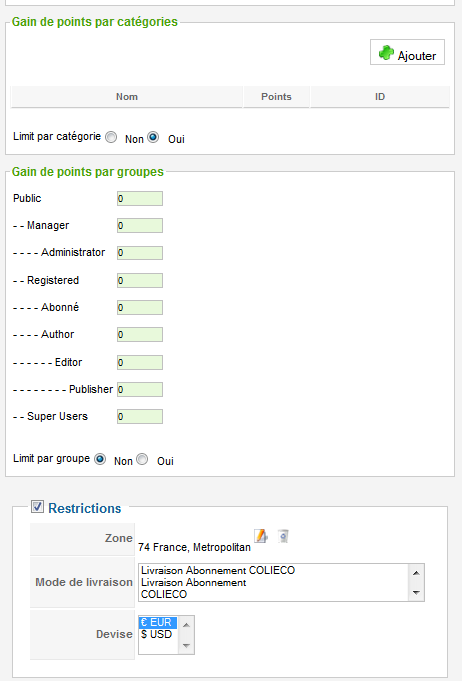Sort the table by Nom column header

point(127,97)
